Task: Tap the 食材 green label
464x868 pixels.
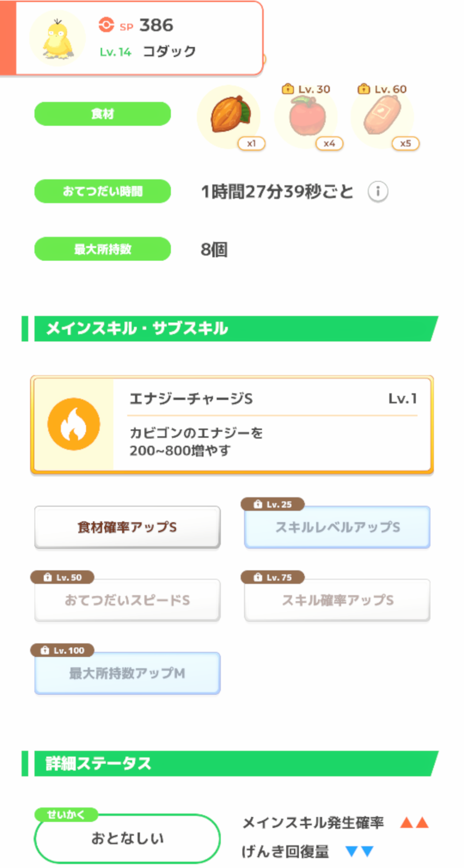Action: pos(102,114)
